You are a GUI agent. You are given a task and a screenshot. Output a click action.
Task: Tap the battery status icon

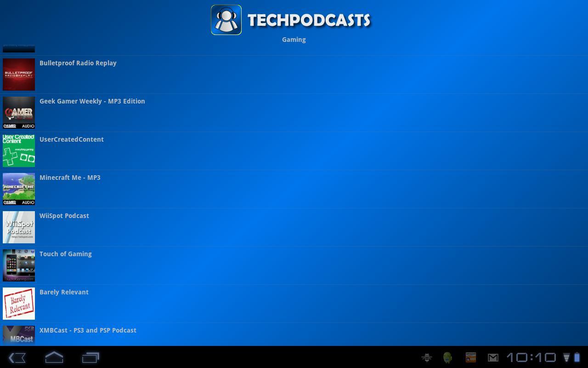pyautogui.click(x=577, y=357)
